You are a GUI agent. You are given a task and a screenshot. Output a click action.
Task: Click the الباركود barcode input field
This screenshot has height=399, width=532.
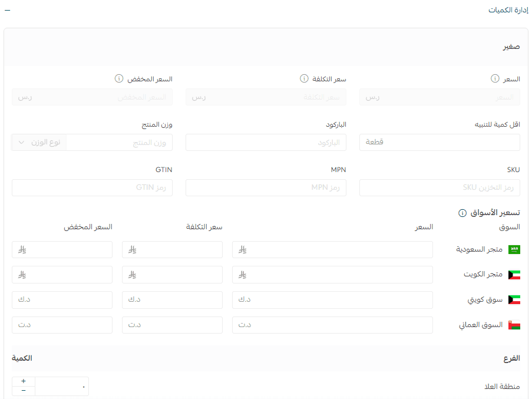pos(266,143)
